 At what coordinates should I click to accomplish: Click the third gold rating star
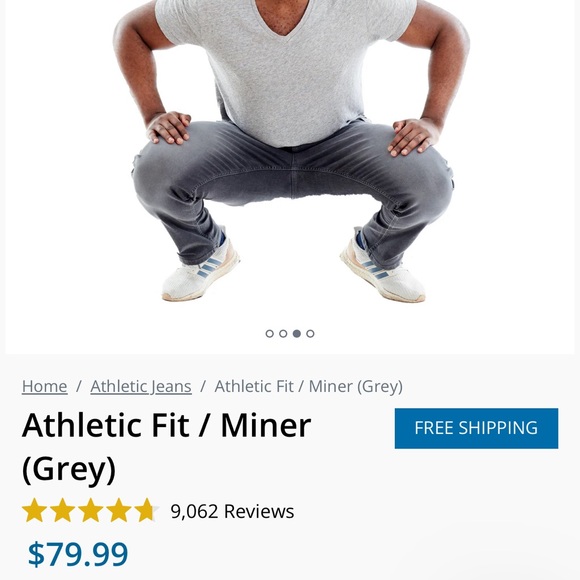[x=91, y=510]
